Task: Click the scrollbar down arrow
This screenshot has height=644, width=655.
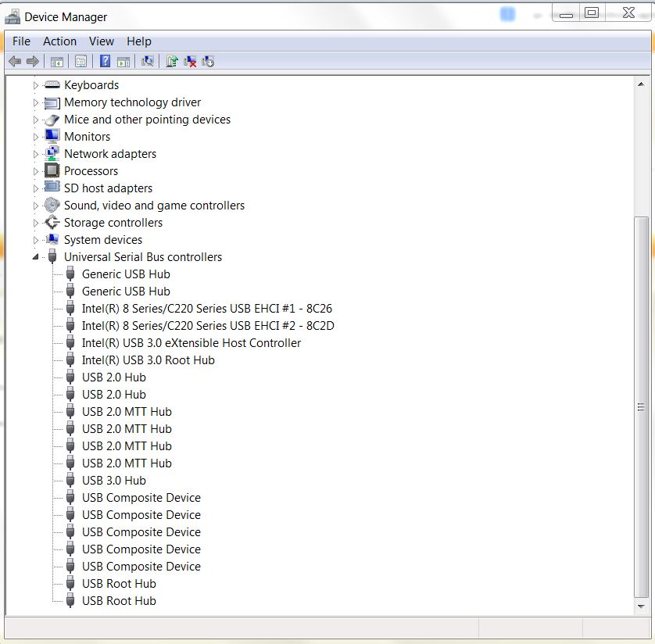Action: click(x=641, y=606)
